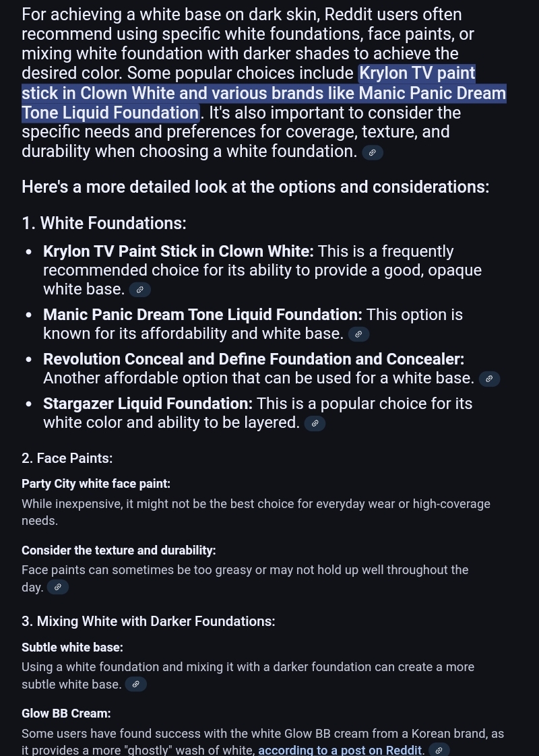Viewport: 539px width, 756px height.
Task: Click source link icon after Revolution Conceal and Define bullet
Action: tap(489, 379)
